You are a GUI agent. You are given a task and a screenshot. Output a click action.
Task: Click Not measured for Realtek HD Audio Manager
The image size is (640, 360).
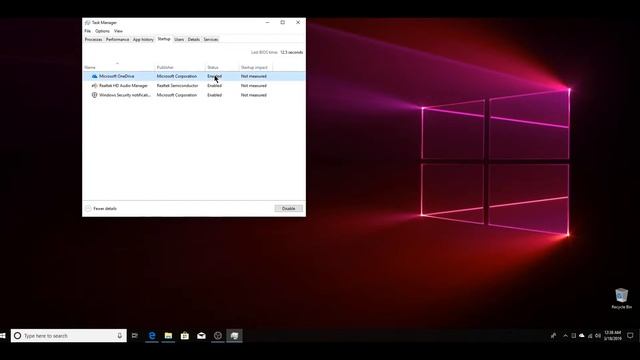253,86
